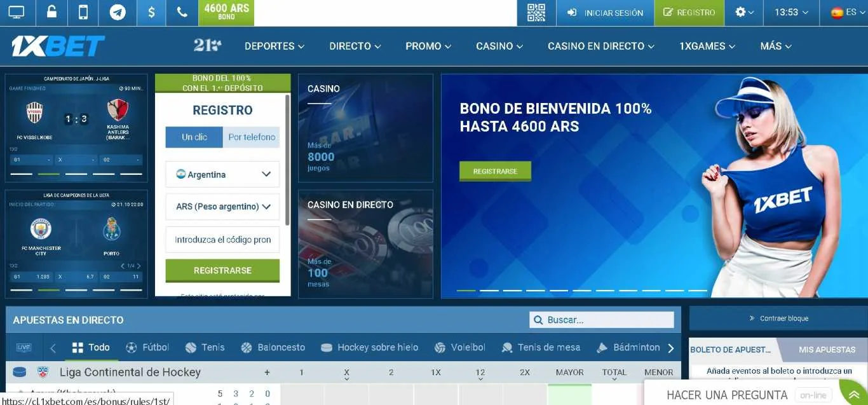Open the 13:53 time zone dropdown
Viewport: 868px width, 405px height.
[792, 12]
